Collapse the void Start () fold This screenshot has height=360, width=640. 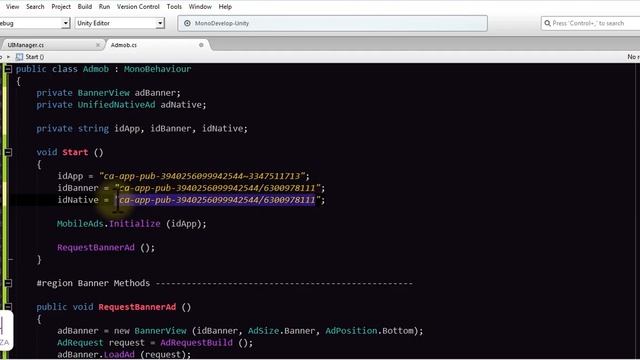point(8,152)
